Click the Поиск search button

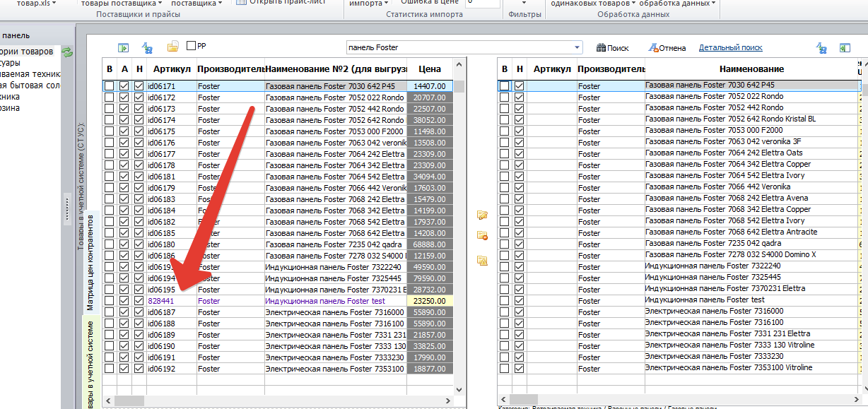point(612,48)
